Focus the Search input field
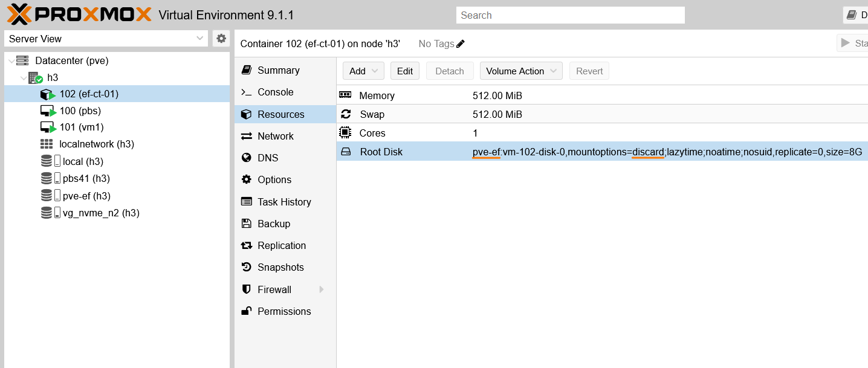Screen dimensions: 868x368 coord(571,15)
